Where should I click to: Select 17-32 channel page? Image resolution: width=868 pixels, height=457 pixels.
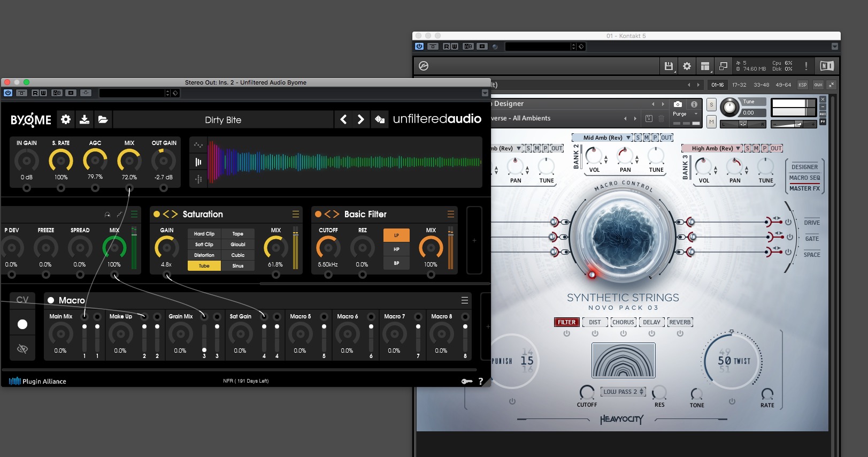[739, 85]
